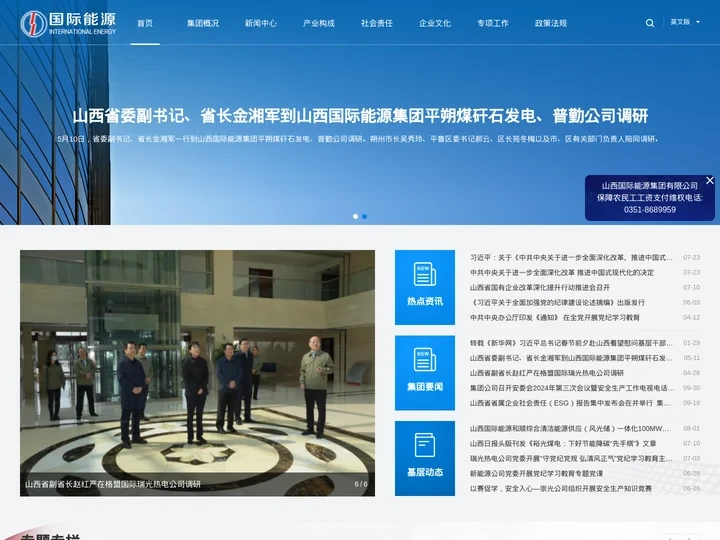The height and width of the screenshot is (540, 720).
Task: Open the 专项工作 menu
Action: (x=493, y=23)
